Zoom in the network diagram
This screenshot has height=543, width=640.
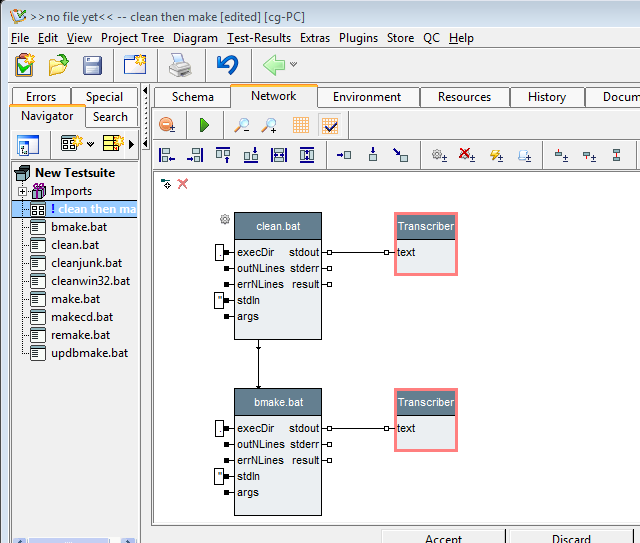[269, 125]
